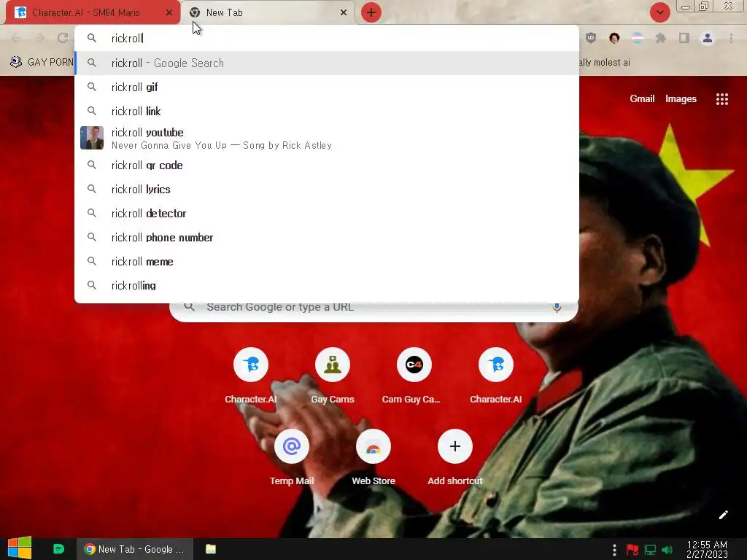
Task: Pick the 'rickrolling' suggestion
Action: (x=327, y=285)
